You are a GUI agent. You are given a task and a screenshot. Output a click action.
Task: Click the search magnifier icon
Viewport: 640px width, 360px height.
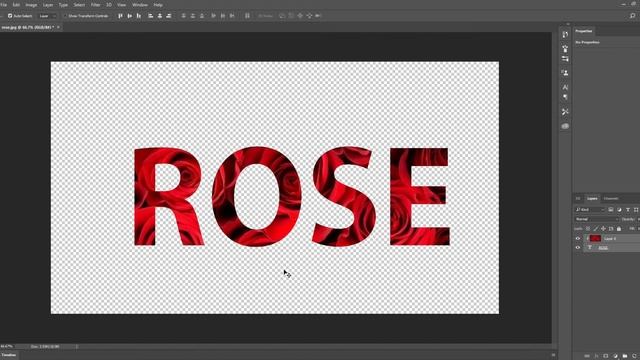[x=632, y=16]
